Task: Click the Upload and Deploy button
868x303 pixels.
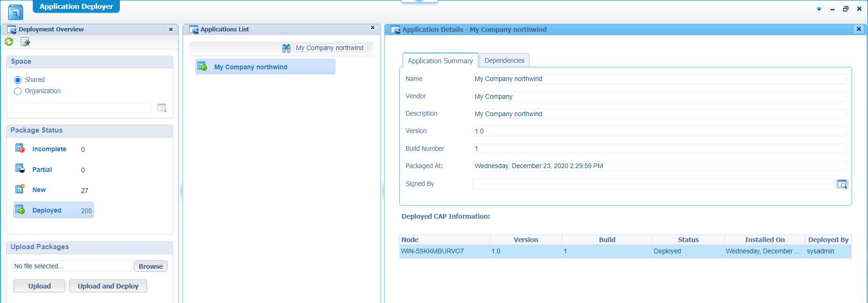Action: [x=108, y=286]
